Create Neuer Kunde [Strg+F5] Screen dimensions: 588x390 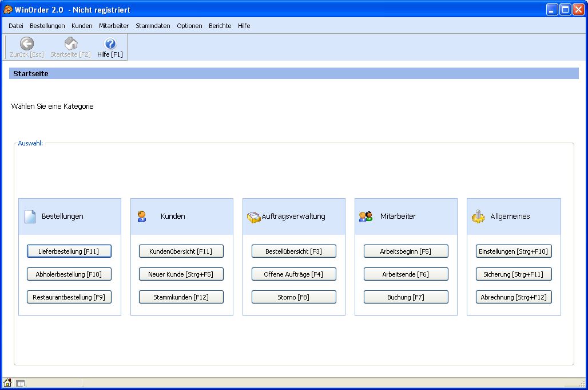click(181, 274)
